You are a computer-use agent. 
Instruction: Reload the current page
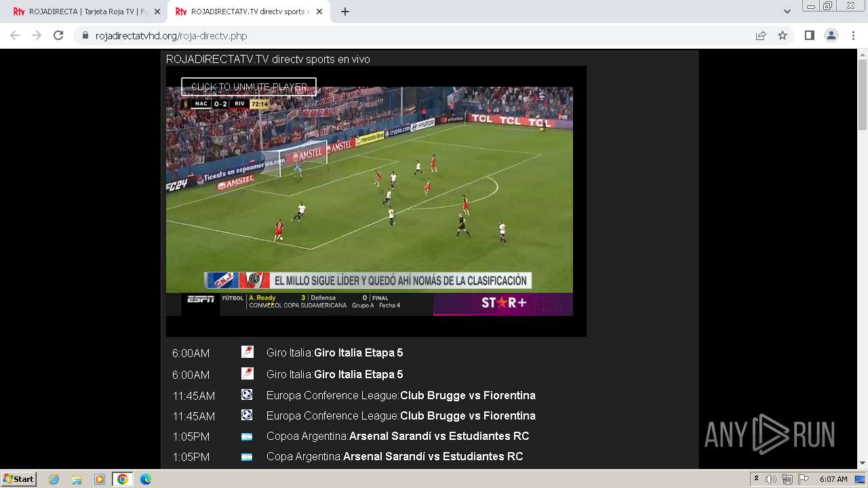point(58,36)
